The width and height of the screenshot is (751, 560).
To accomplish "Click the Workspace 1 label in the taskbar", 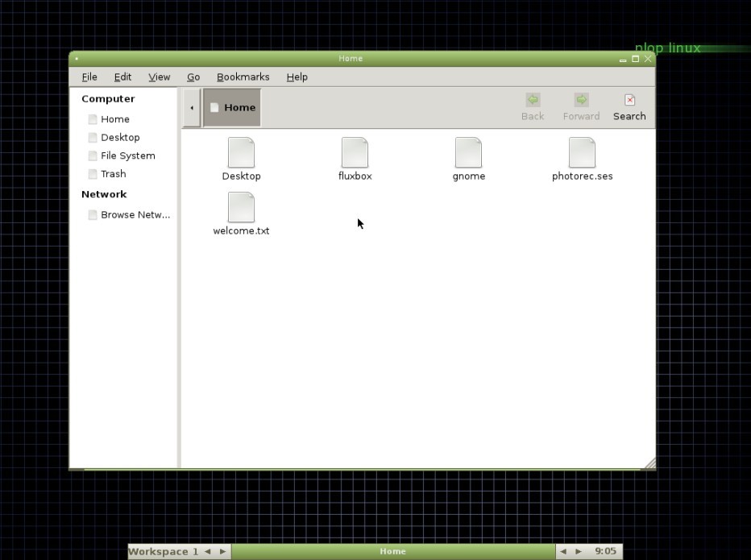I will [164, 551].
